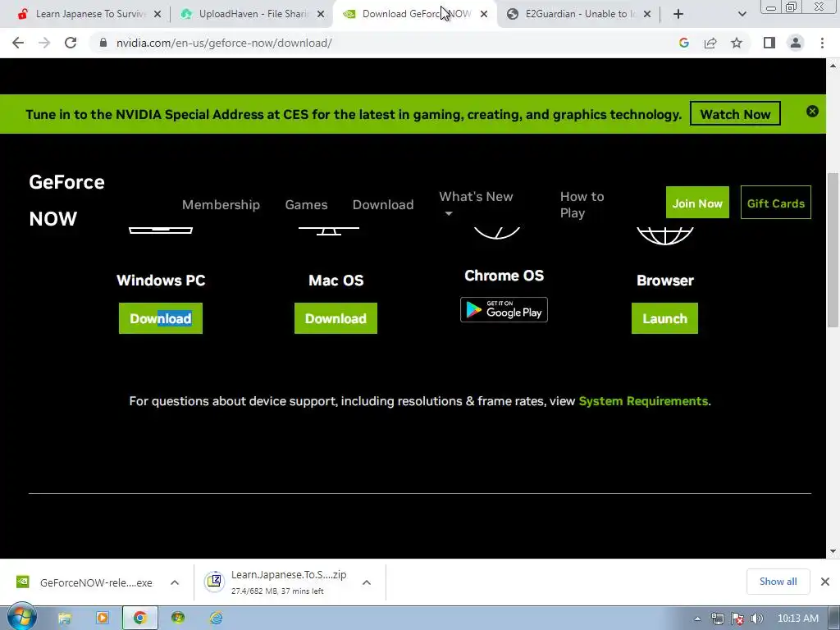The image size is (840, 630).
Task: Click the scrollbar up arrow
Action: 833,66
